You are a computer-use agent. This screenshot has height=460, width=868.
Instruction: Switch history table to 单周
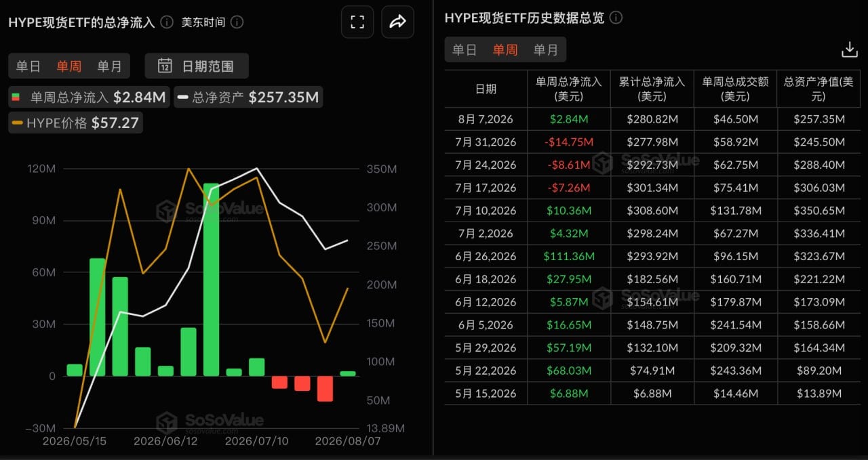505,49
